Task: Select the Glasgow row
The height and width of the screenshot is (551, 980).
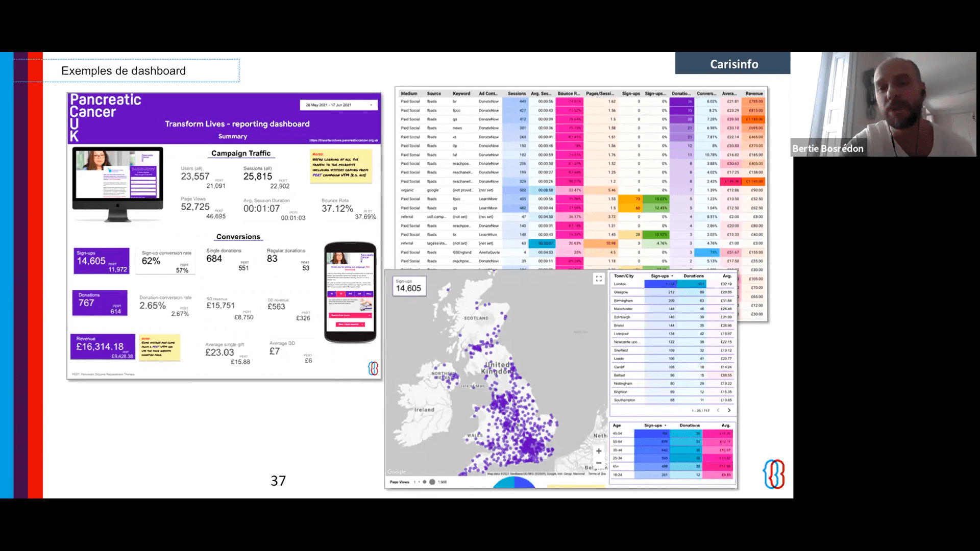Action: [x=673, y=292]
